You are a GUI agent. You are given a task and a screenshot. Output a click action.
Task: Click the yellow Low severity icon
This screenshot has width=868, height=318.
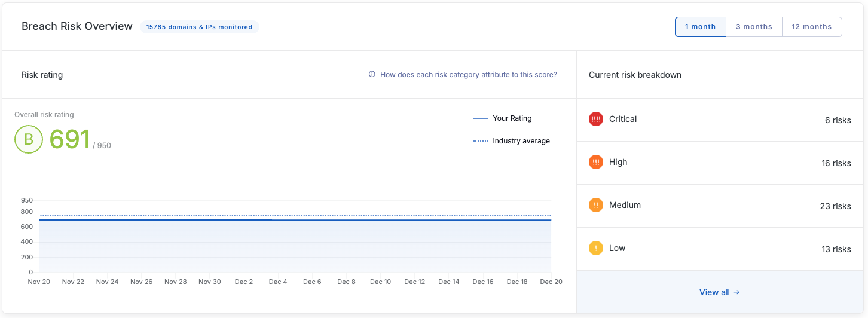coord(595,248)
